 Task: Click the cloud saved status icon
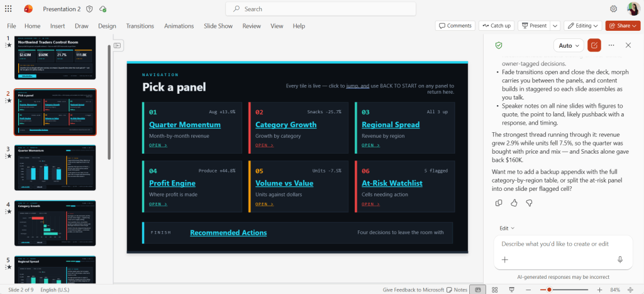click(x=103, y=9)
